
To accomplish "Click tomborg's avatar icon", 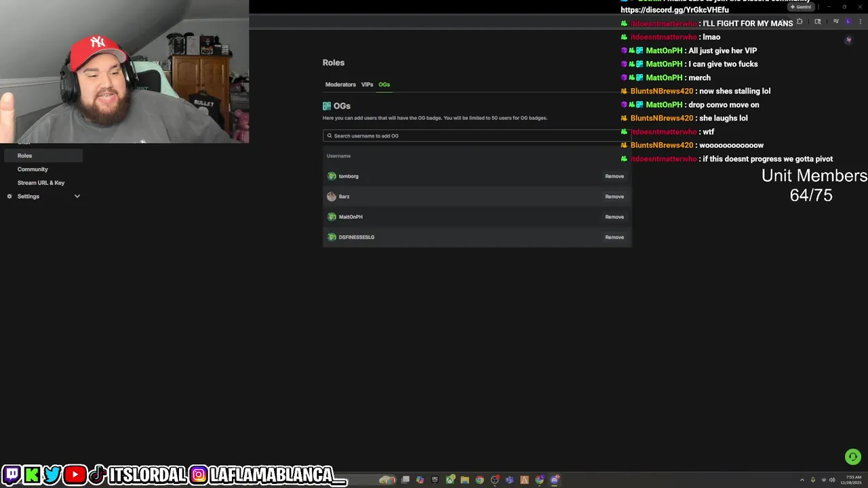I will (x=332, y=176).
